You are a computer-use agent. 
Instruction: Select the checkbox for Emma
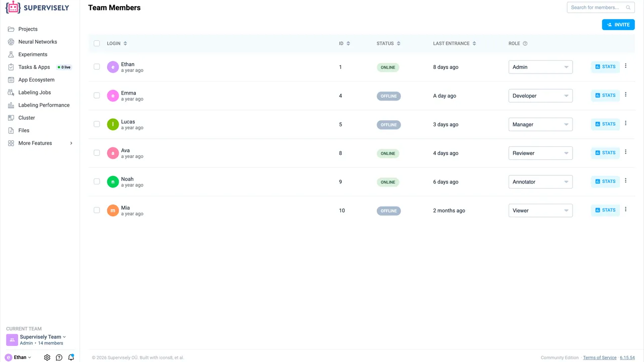pos(97,96)
